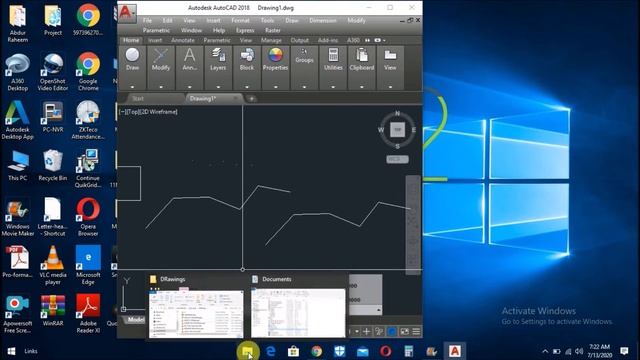
Task: Expand the Utilities panel dropdown arrow
Action: click(x=333, y=87)
